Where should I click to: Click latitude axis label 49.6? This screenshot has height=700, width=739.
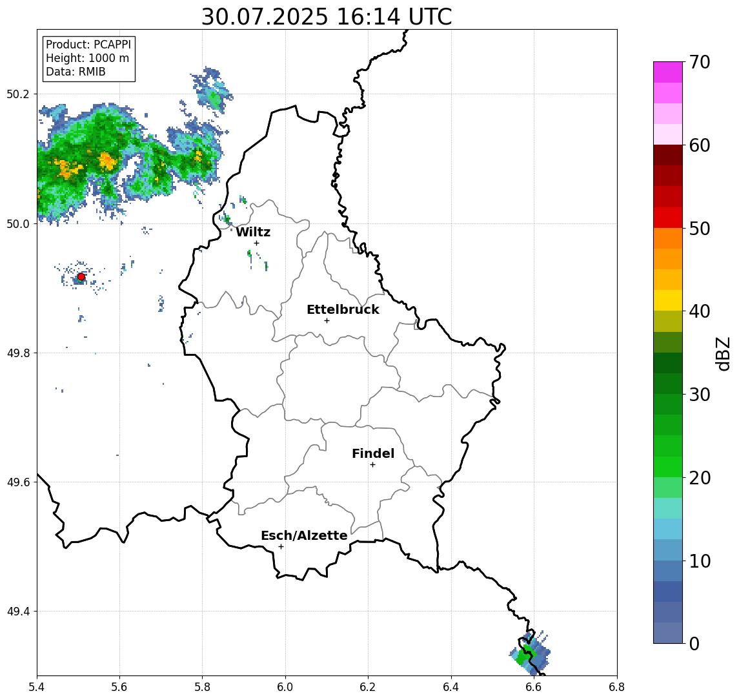(x=18, y=482)
